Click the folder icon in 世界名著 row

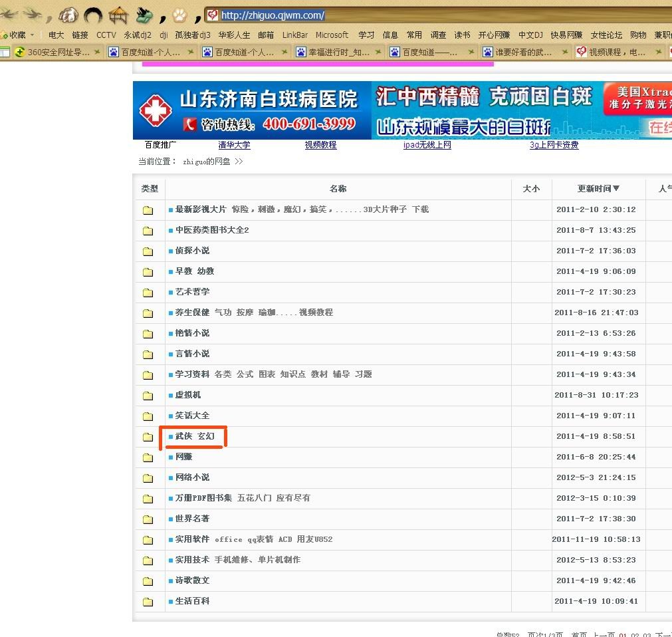(x=148, y=519)
